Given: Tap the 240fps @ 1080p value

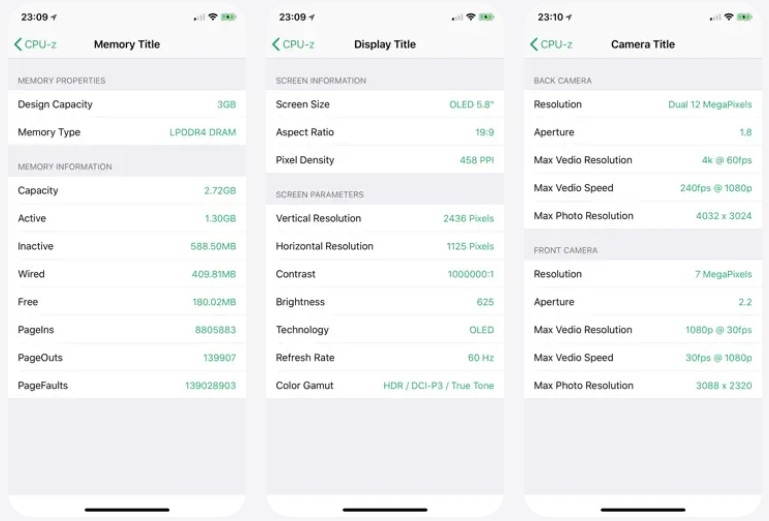Looking at the screenshot, I should [x=716, y=188].
